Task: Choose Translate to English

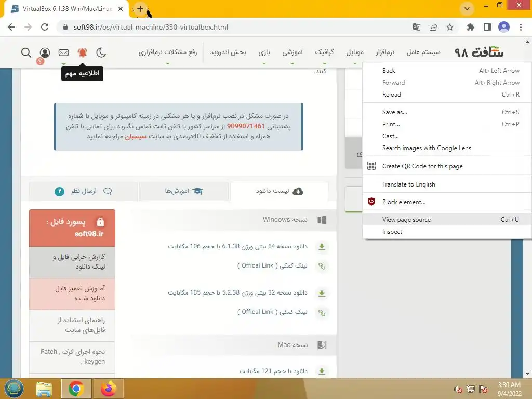Action: (x=447, y=184)
